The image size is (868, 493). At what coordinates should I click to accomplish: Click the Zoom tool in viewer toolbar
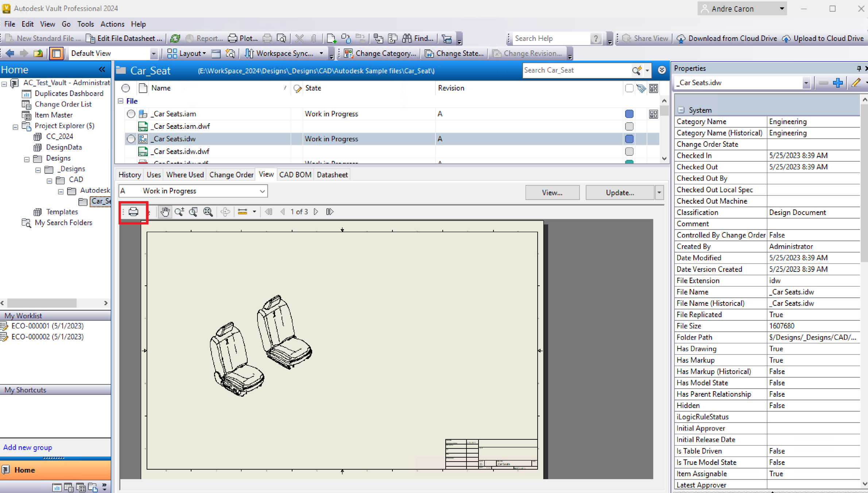tap(179, 212)
